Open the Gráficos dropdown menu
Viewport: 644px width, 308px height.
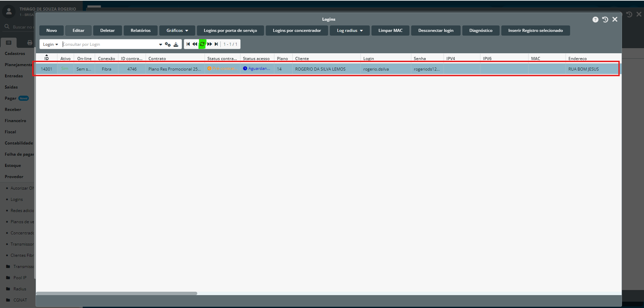pos(177,31)
